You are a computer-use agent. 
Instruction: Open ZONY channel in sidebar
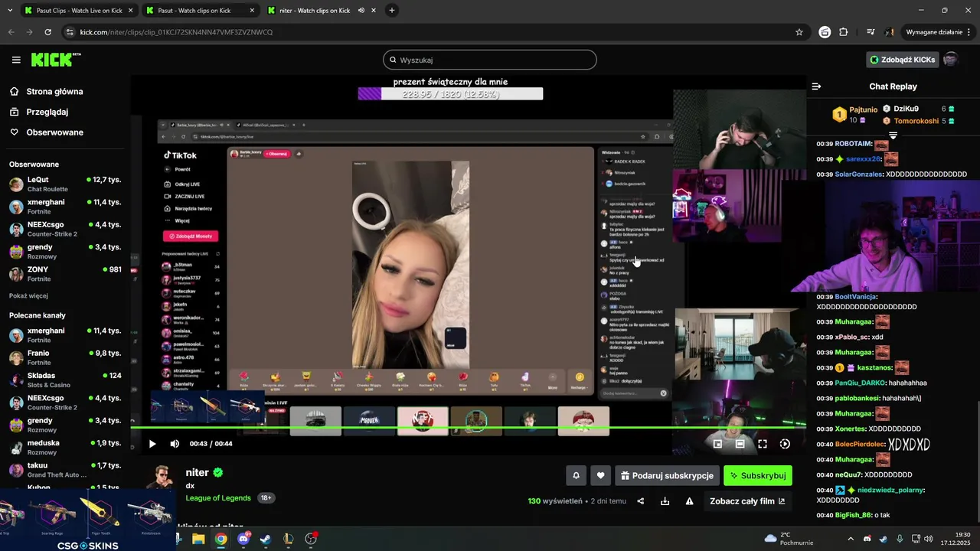point(65,274)
